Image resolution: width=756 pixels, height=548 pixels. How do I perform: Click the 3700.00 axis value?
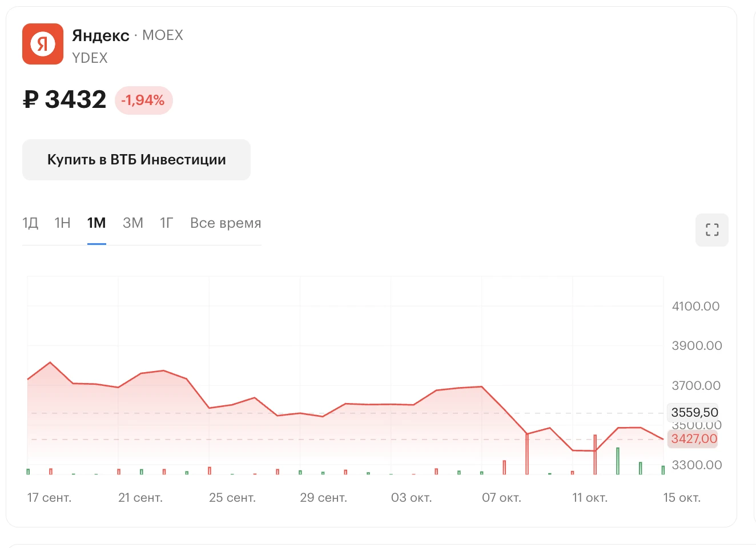(696, 386)
